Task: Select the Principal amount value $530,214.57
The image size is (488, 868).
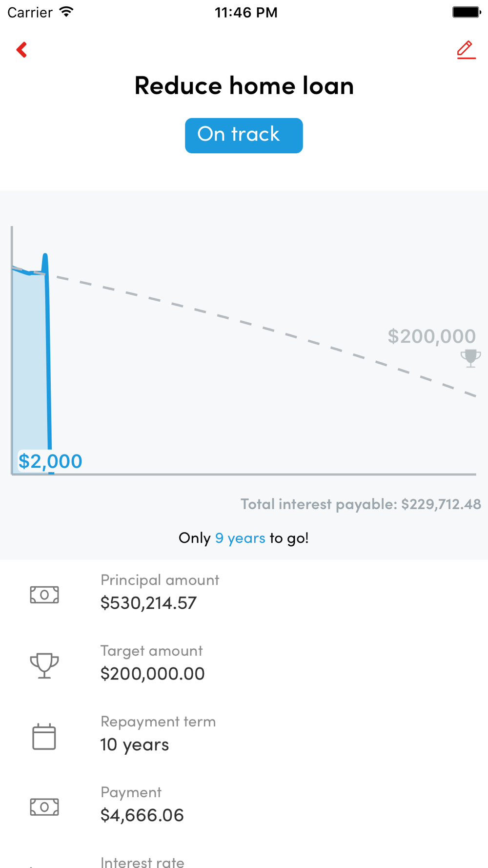Action: click(x=148, y=603)
